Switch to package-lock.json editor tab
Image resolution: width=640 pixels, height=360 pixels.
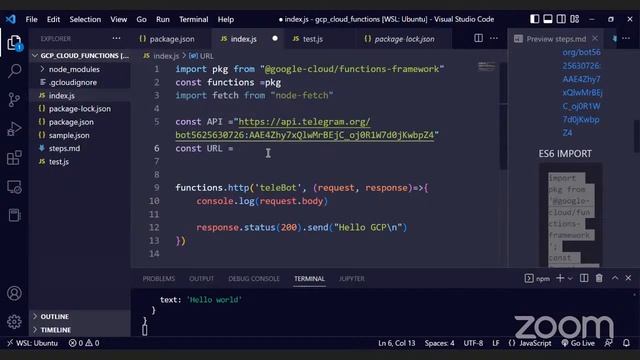coord(403,39)
